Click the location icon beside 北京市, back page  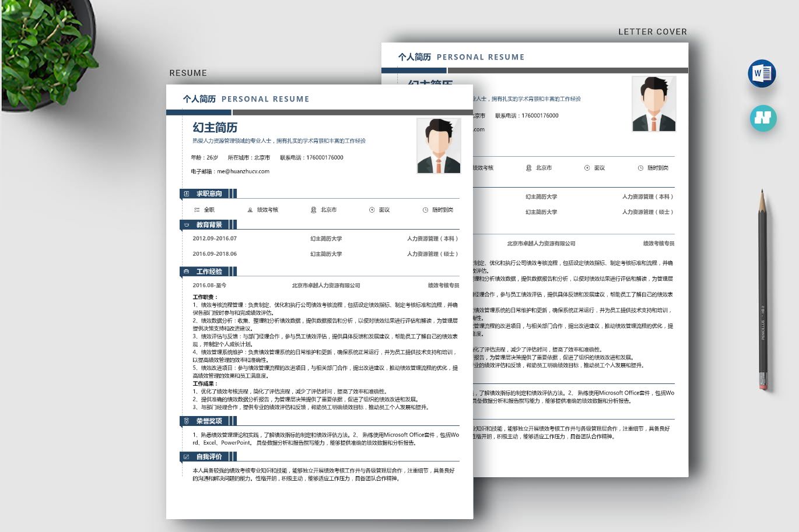tap(528, 168)
